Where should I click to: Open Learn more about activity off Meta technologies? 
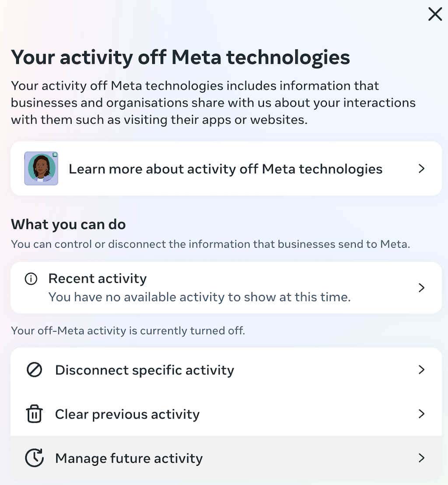tap(226, 169)
